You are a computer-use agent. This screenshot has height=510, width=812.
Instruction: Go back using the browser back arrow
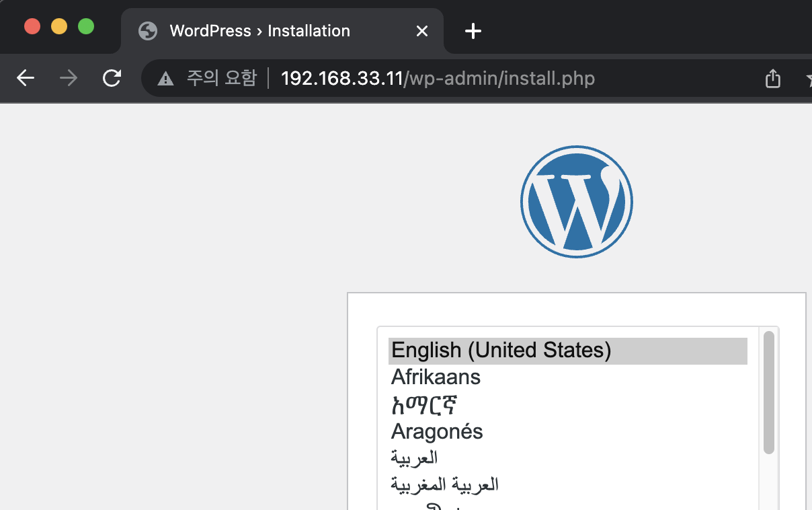pyautogui.click(x=26, y=78)
